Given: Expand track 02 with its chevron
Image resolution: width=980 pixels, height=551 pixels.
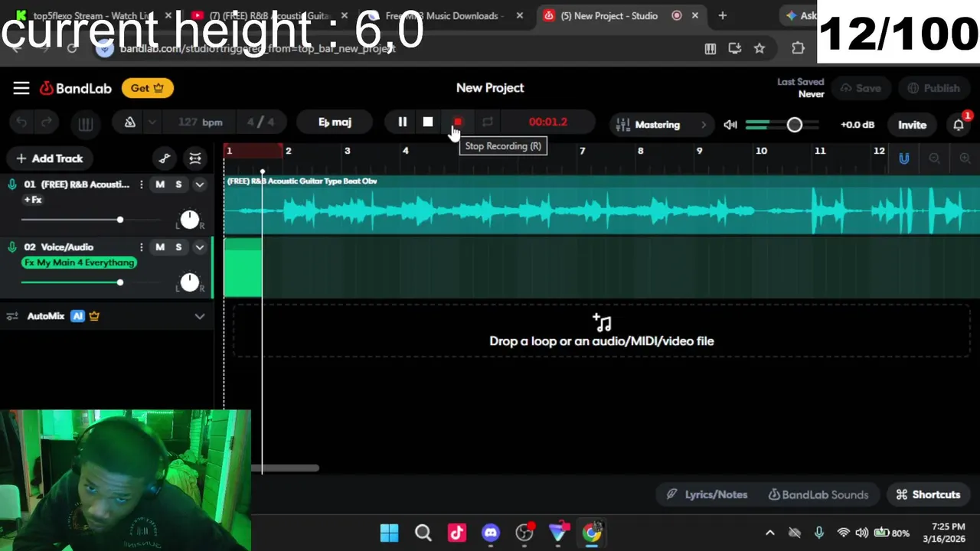Looking at the screenshot, I should point(199,247).
